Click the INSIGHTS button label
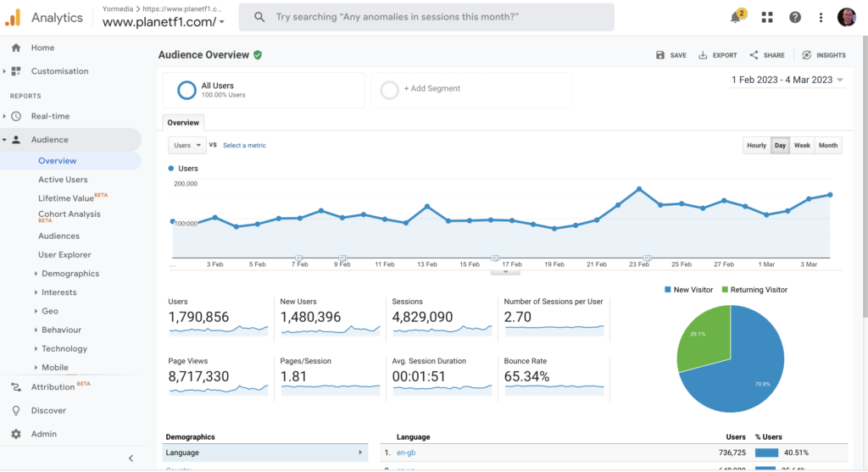 click(831, 55)
